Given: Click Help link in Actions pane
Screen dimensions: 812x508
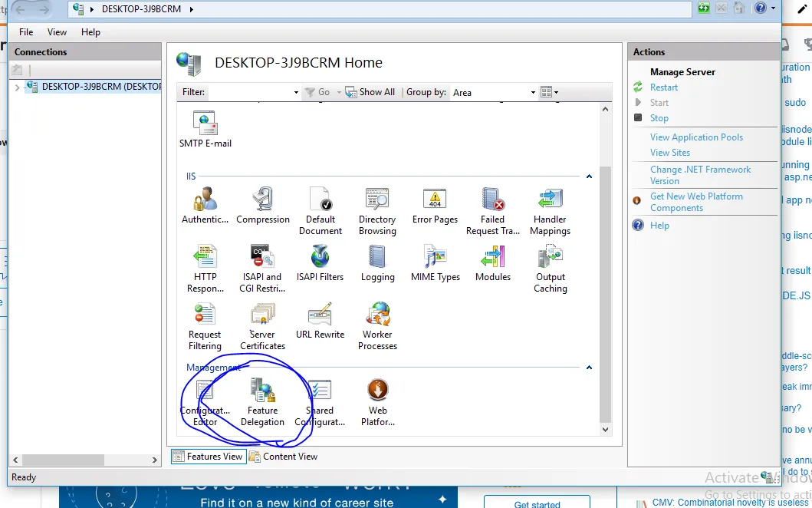Looking at the screenshot, I should click(659, 226).
